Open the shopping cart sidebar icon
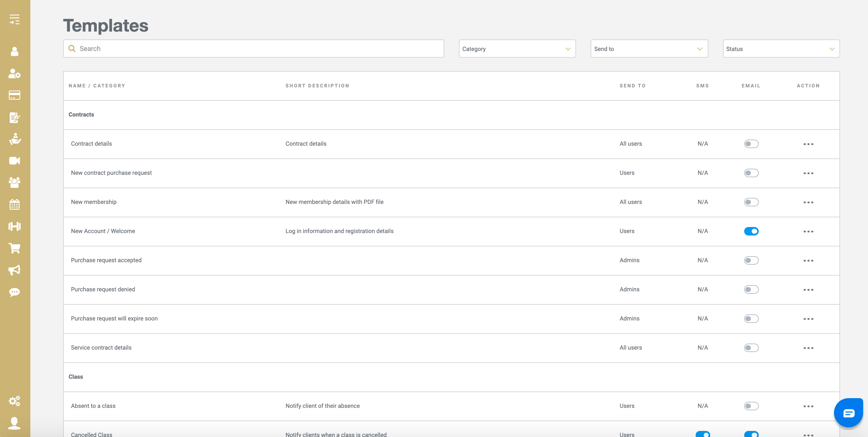The width and height of the screenshot is (868, 437). point(15,248)
